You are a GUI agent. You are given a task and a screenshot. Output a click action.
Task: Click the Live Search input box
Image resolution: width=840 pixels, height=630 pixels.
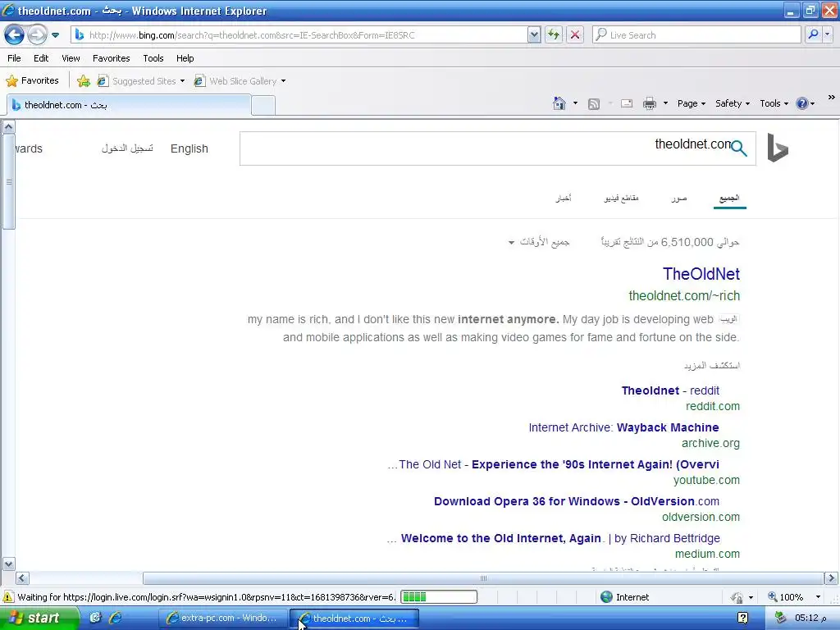[696, 35]
